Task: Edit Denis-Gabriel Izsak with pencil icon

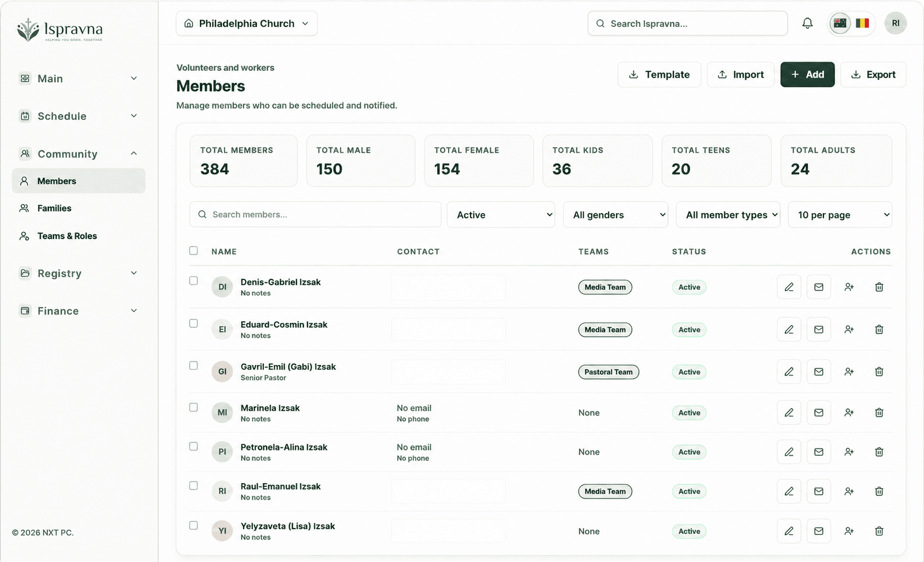Action: coord(789,287)
